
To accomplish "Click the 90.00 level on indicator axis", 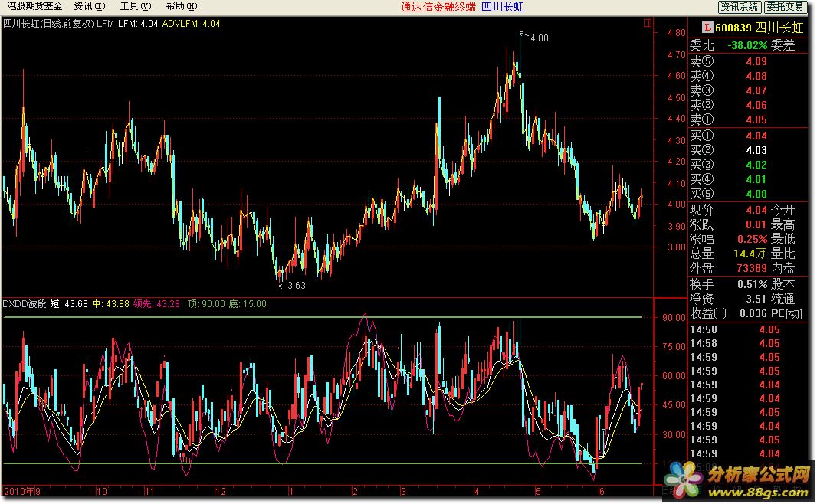I will [673, 318].
